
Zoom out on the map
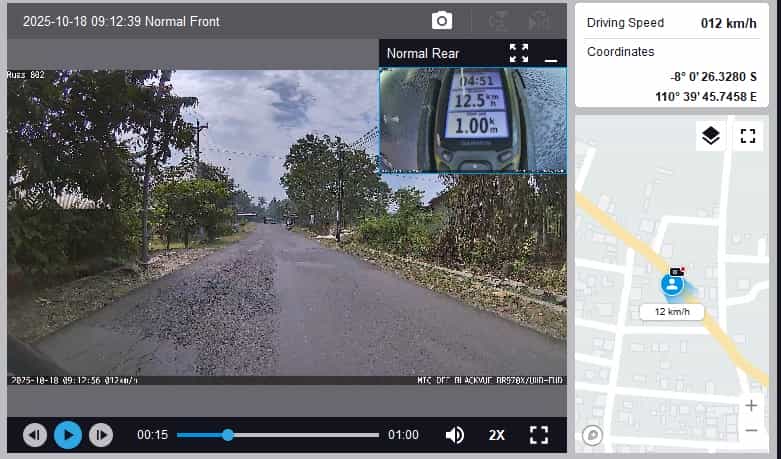coord(751,430)
